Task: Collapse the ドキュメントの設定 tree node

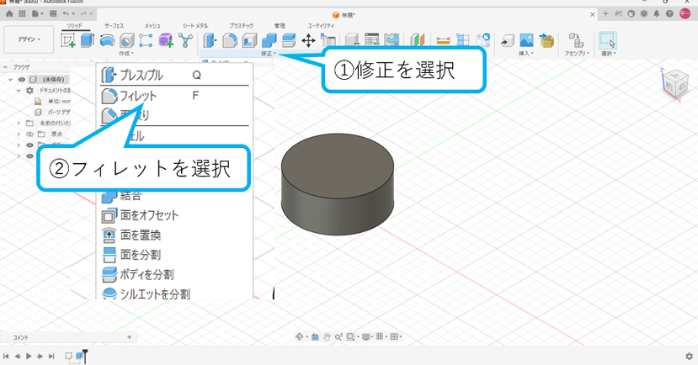Action: click(18, 90)
